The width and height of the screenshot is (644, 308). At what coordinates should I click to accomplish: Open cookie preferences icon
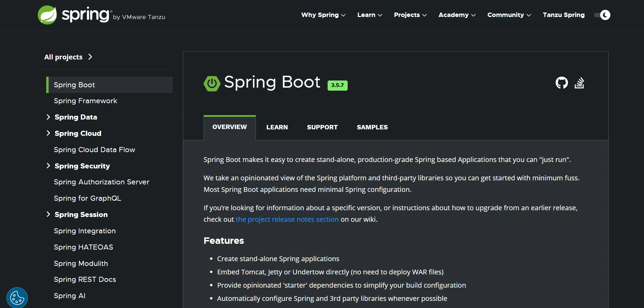pyautogui.click(x=17, y=298)
